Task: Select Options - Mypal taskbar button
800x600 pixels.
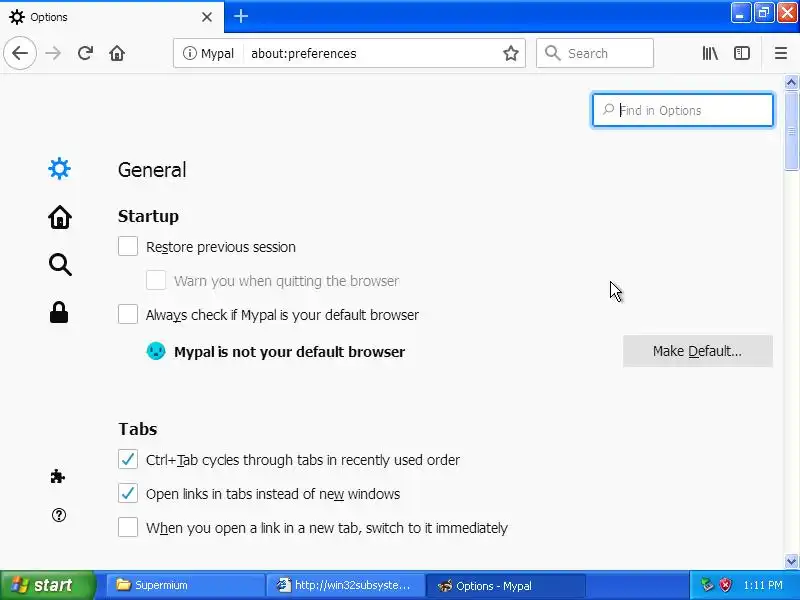Action: (x=505, y=585)
